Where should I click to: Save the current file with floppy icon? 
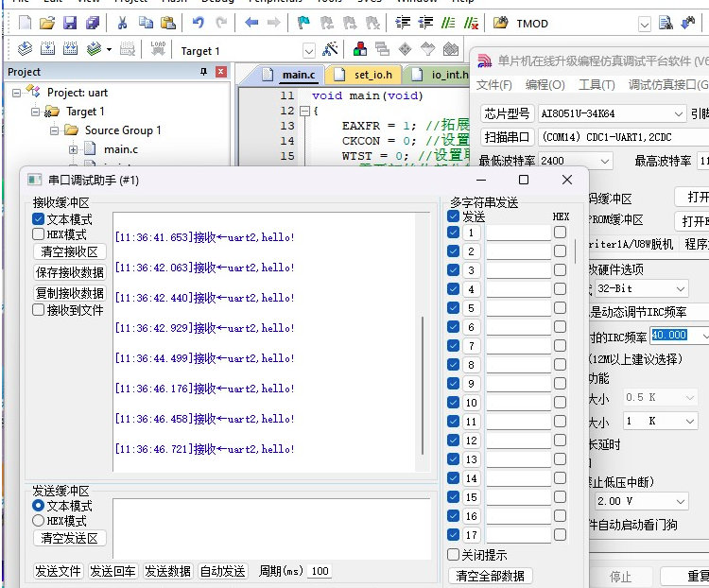click(x=70, y=23)
